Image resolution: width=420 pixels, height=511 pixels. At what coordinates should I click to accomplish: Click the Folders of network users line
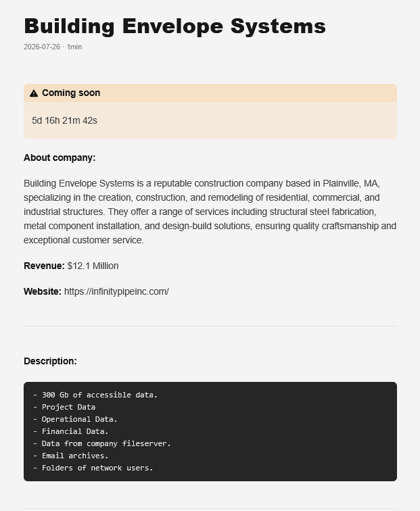tap(93, 468)
